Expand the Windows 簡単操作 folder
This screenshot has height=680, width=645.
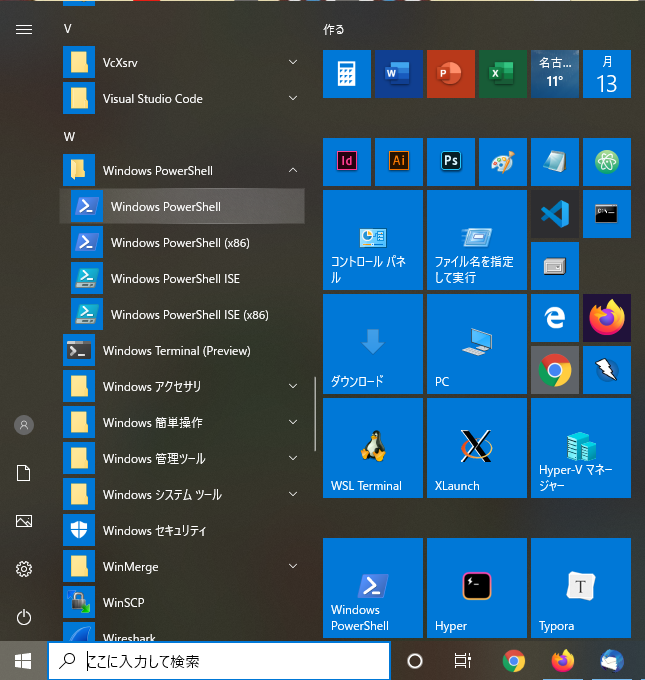pyautogui.click(x=182, y=422)
